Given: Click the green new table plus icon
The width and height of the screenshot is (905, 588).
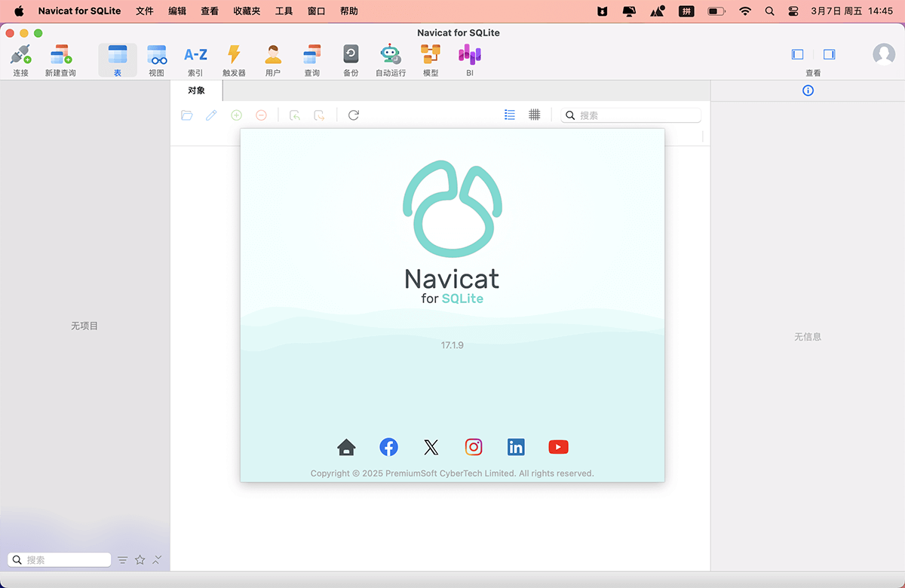Looking at the screenshot, I should (x=236, y=115).
